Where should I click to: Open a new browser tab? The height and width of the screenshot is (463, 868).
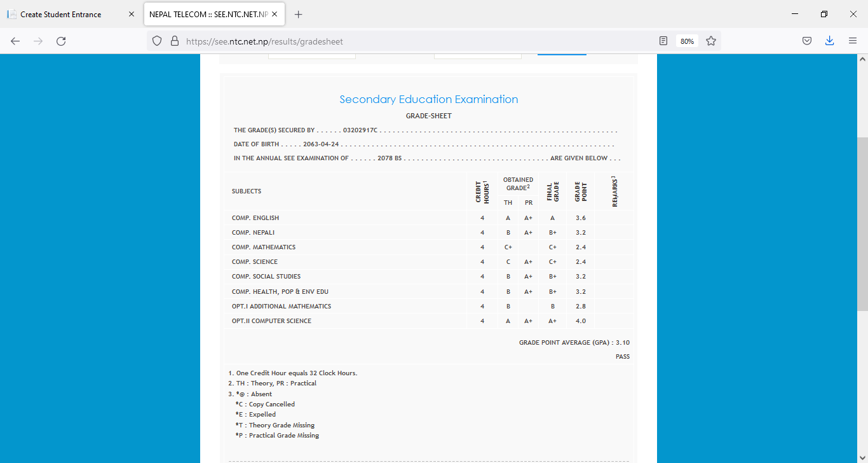pos(299,14)
